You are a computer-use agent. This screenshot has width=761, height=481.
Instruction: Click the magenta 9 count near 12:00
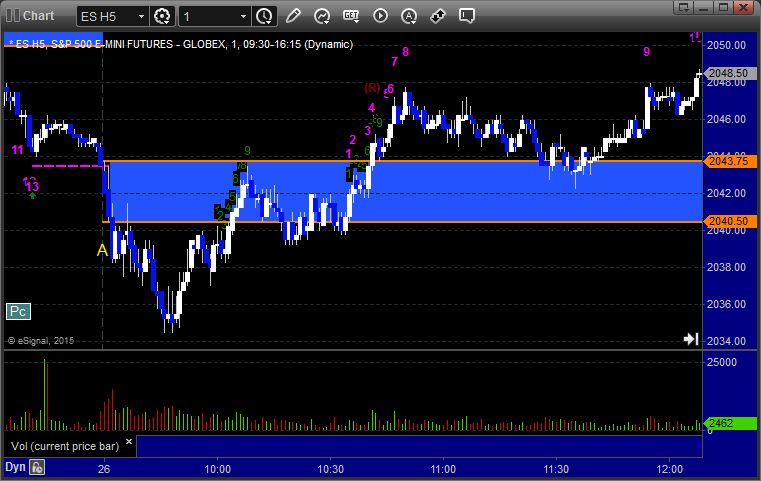646,51
